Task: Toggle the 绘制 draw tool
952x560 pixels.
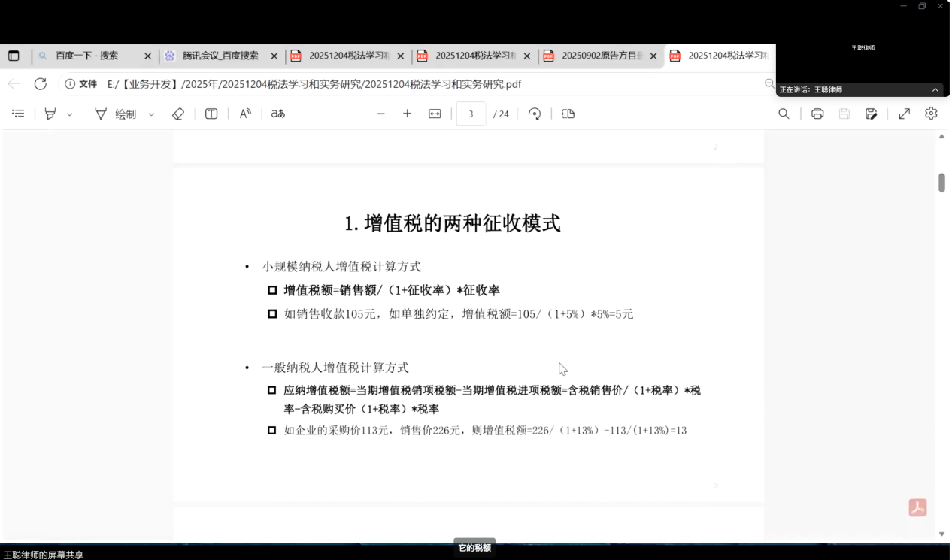Action: pyautogui.click(x=116, y=114)
